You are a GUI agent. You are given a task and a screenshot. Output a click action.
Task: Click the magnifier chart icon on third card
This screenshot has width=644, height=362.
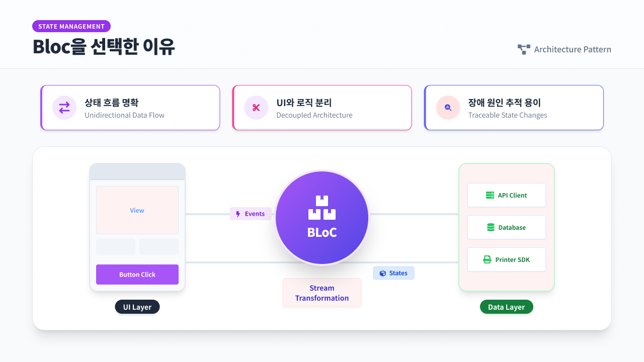(448, 108)
